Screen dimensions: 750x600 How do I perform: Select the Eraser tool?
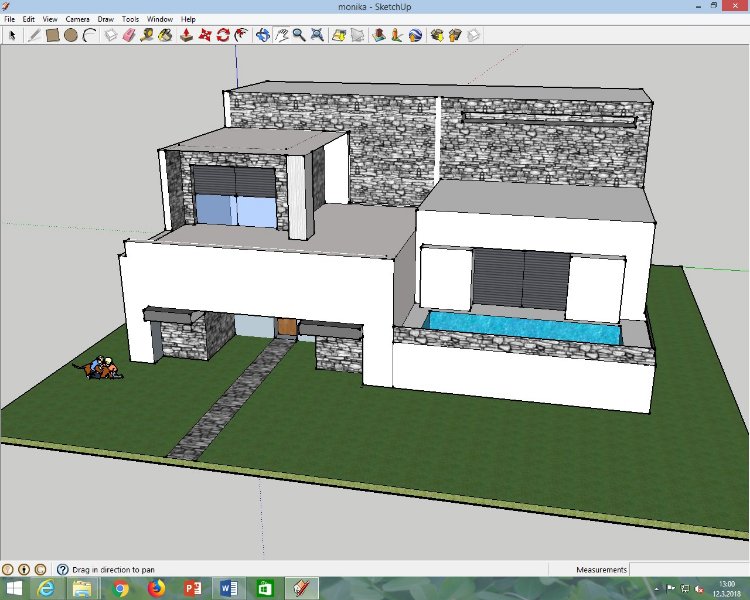click(128, 35)
